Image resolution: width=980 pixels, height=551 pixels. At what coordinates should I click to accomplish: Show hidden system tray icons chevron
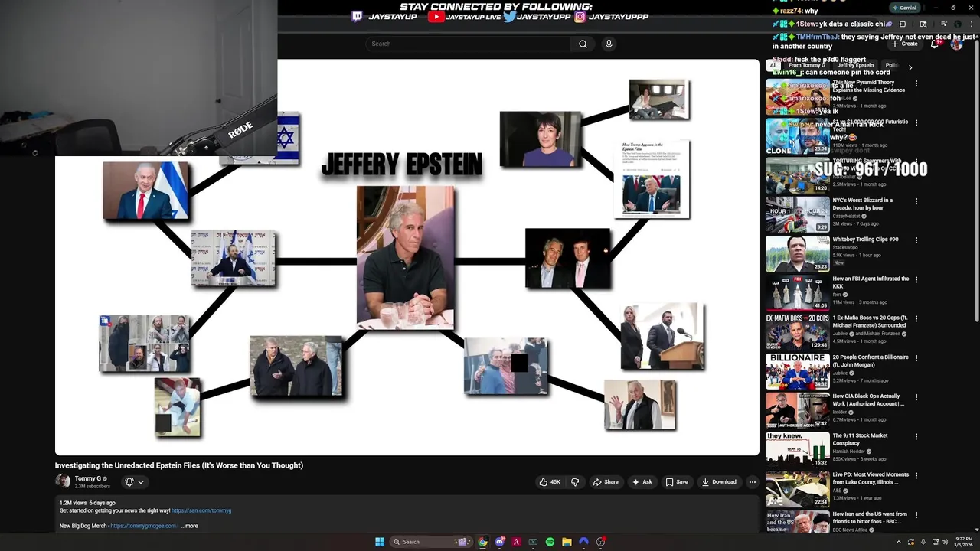click(899, 542)
